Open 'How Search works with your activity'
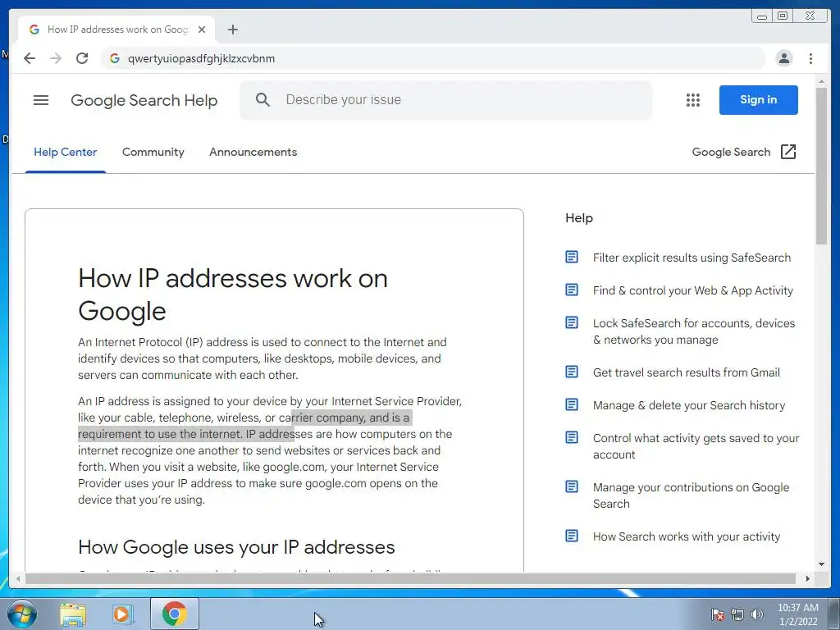Viewport: 840px width, 630px height. pyautogui.click(x=687, y=536)
